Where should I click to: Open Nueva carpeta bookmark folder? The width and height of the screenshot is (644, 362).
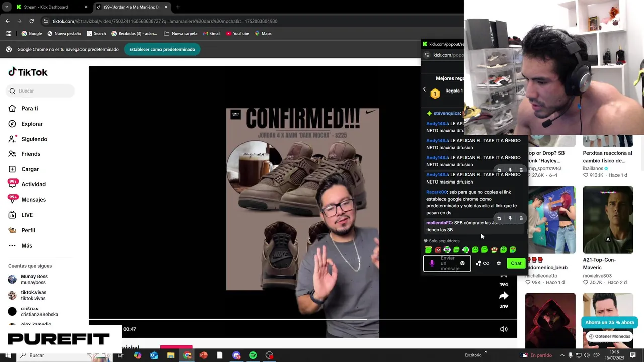181,34
